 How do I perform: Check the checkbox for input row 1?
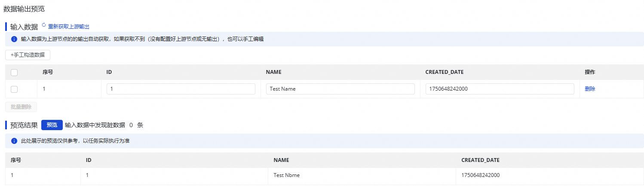14,89
